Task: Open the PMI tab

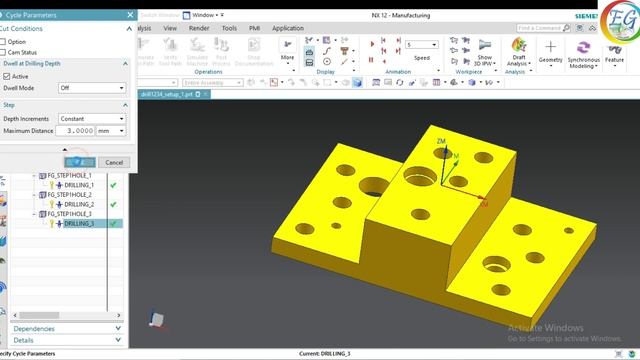Action: click(x=254, y=28)
